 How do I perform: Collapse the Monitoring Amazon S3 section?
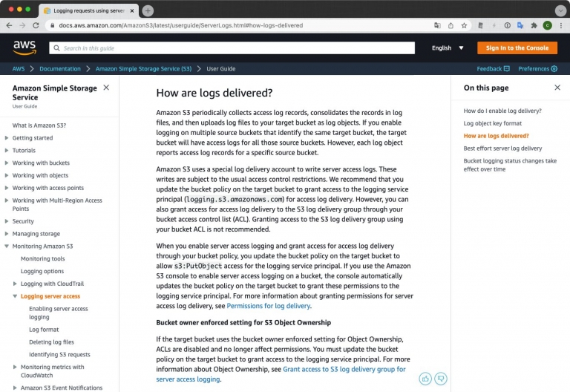(7, 246)
